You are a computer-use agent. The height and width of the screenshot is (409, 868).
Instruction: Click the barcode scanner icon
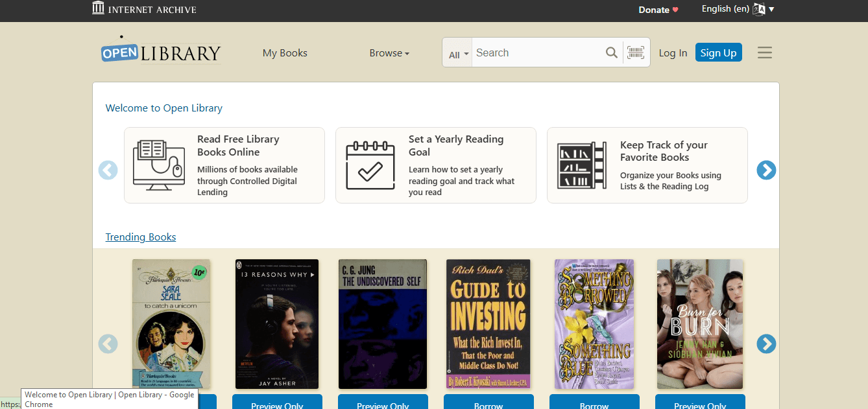click(x=636, y=53)
